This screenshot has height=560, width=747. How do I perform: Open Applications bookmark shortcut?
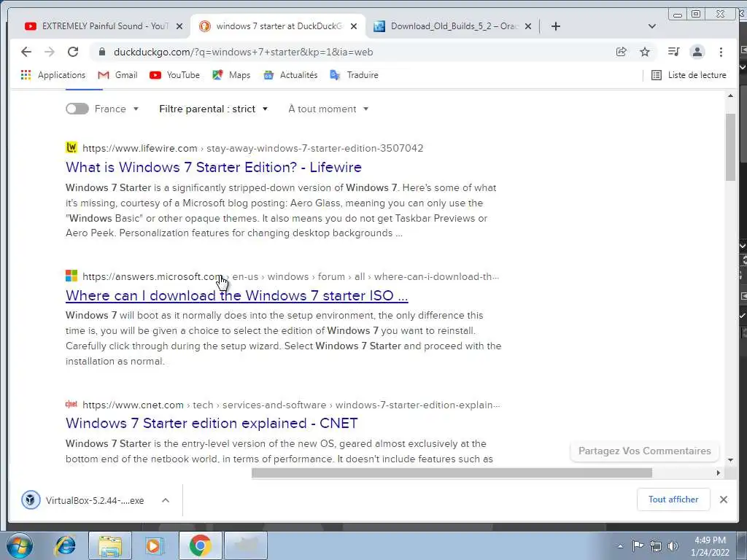pos(53,75)
